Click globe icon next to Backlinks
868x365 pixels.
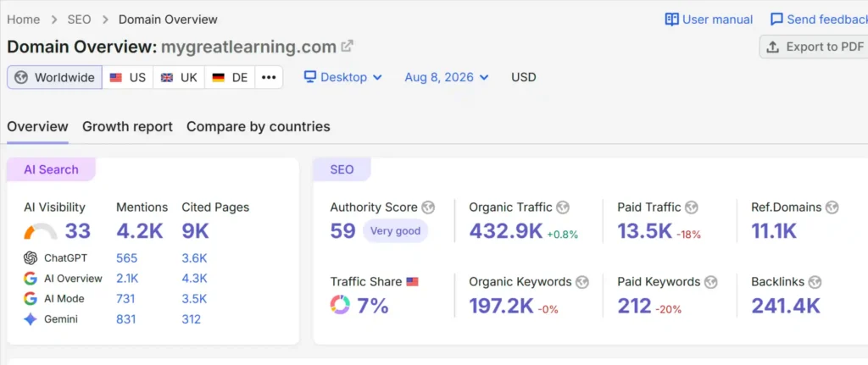[815, 282]
